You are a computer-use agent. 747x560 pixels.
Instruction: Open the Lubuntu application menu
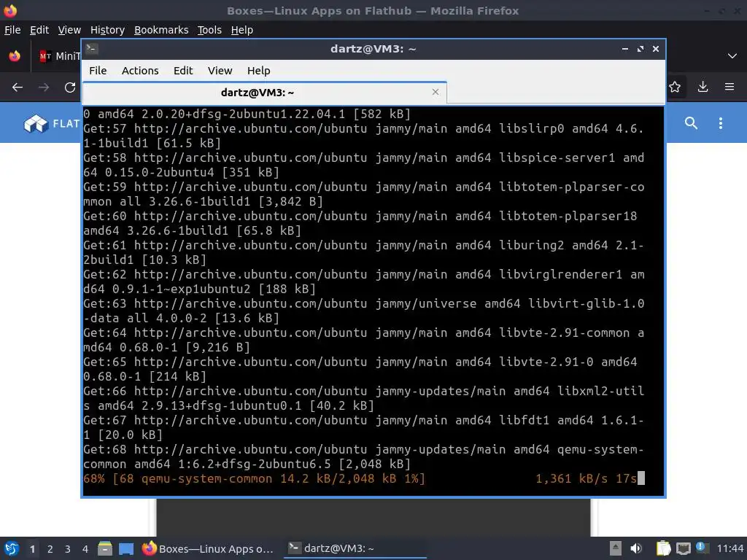(11, 548)
